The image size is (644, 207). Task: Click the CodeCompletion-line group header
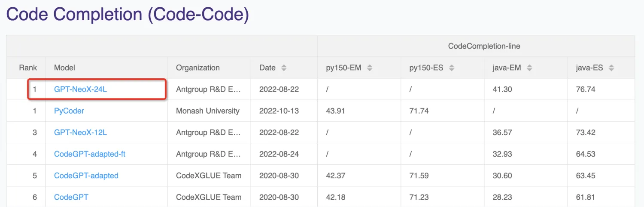484,46
